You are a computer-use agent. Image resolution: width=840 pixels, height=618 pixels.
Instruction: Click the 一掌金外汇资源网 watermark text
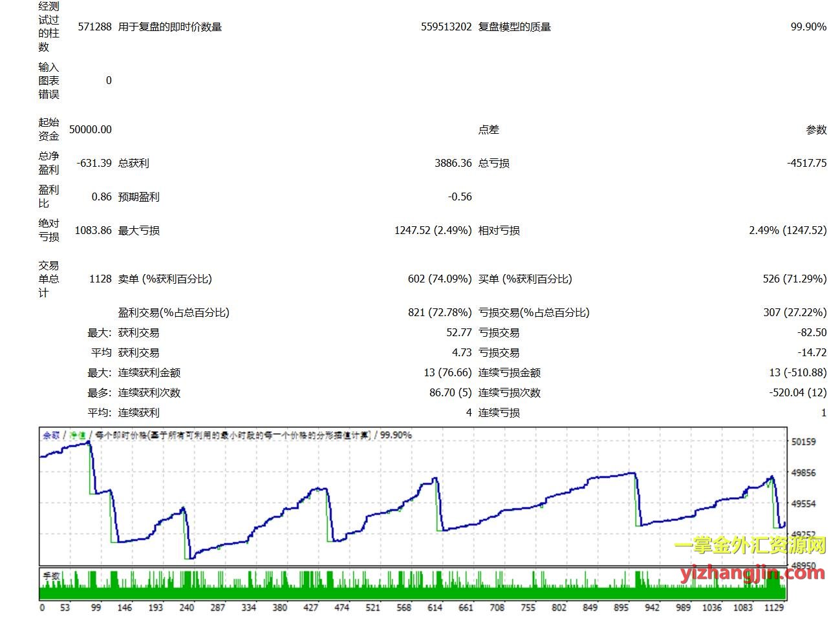click(750, 545)
